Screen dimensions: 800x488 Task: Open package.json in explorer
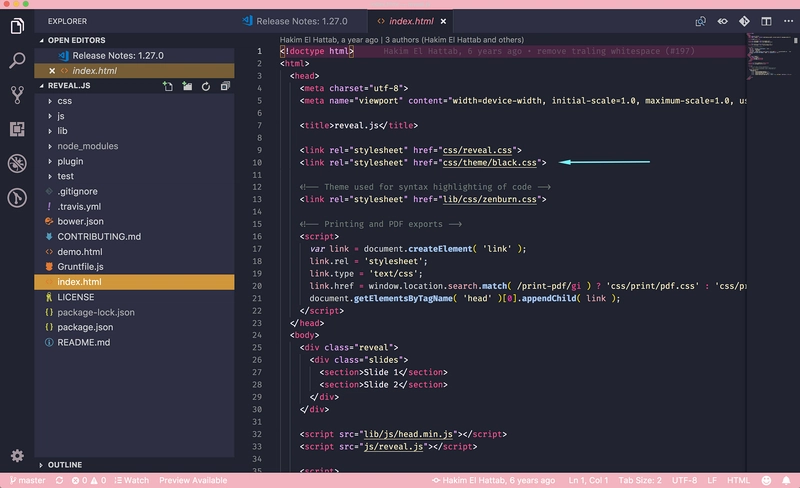point(134,327)
